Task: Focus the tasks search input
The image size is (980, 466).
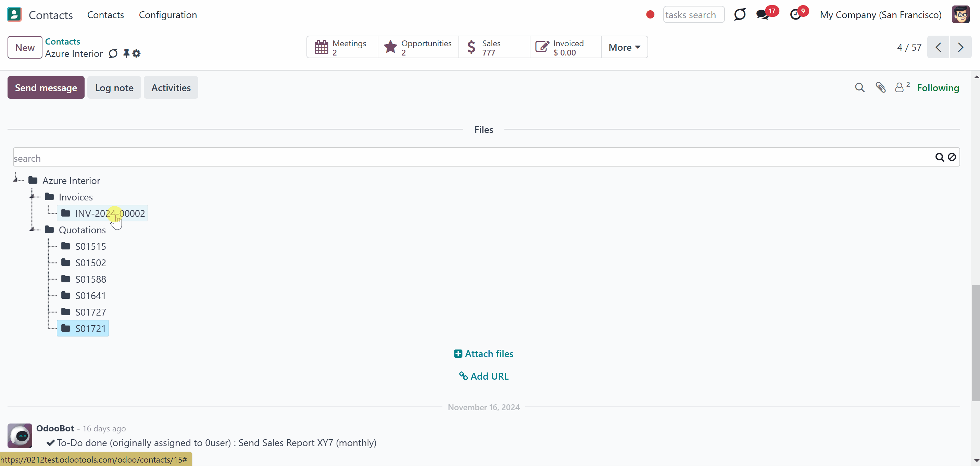Action: (x=693, y=15)
